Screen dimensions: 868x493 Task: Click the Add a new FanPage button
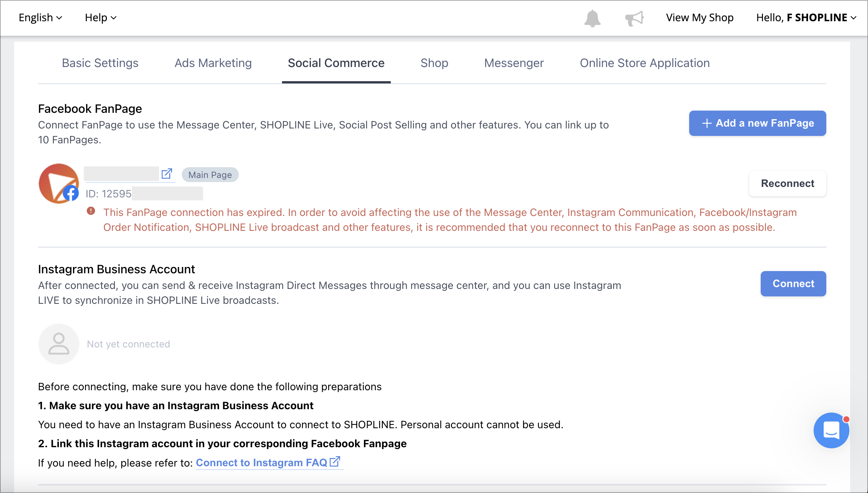(x=757, y=123)
